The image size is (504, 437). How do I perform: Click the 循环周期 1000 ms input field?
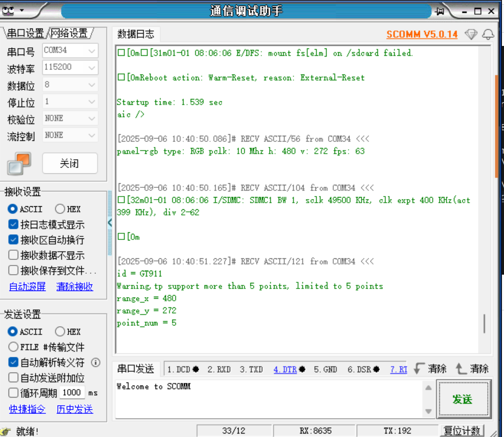click(x=72, y=393)
